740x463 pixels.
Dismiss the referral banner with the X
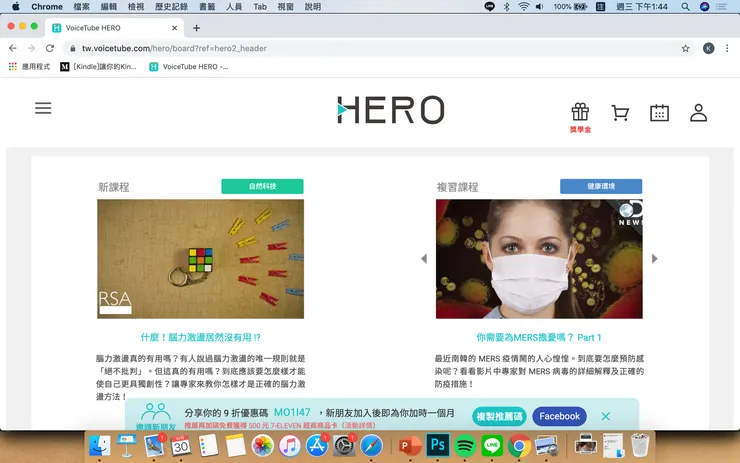click(605, 416)
